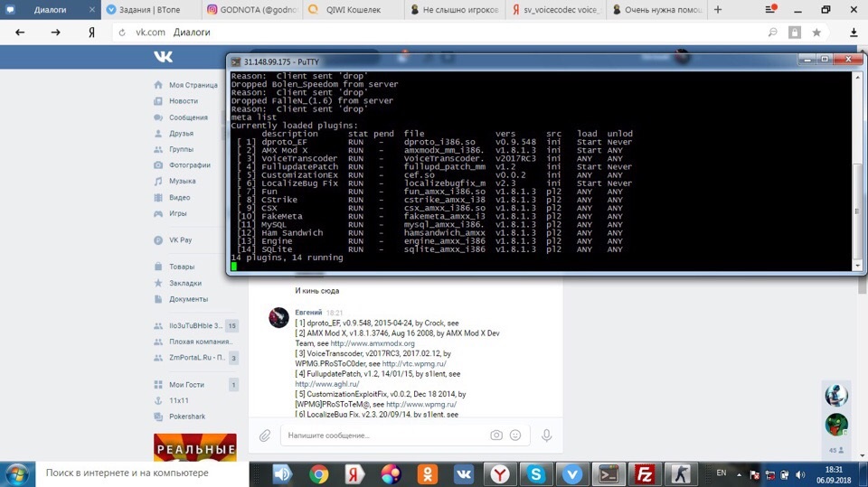The width and height of the screenshot is (868, 487).
Task: Open the emoji smiley picker
Action: click(515, 435)
